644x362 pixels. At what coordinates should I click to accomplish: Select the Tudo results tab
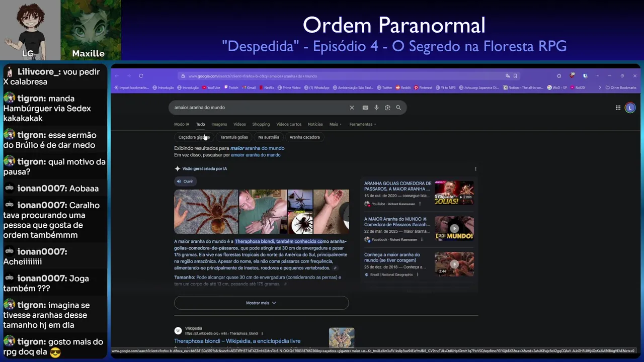point(200,124)
